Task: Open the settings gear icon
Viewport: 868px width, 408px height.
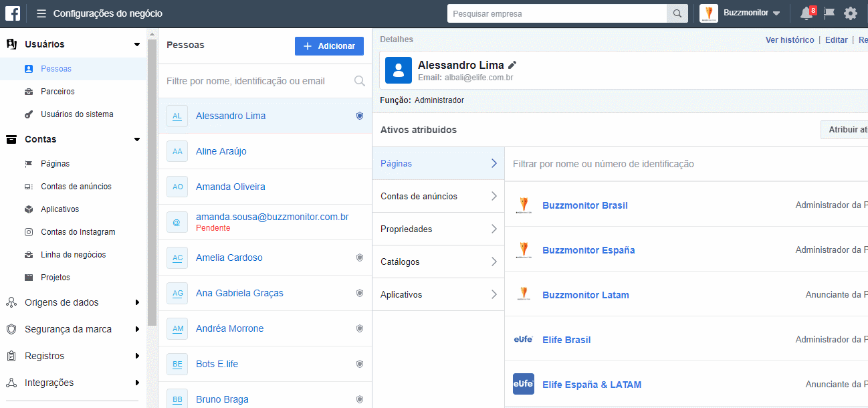Action: (851, 13)
